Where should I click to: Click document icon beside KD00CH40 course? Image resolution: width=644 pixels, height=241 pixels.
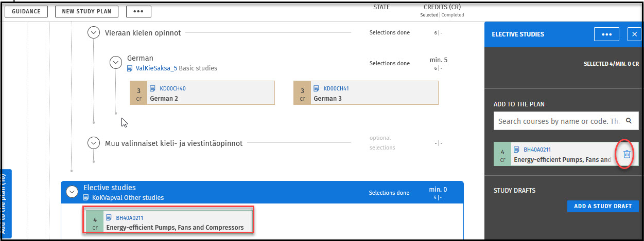(x=153, y=88)
